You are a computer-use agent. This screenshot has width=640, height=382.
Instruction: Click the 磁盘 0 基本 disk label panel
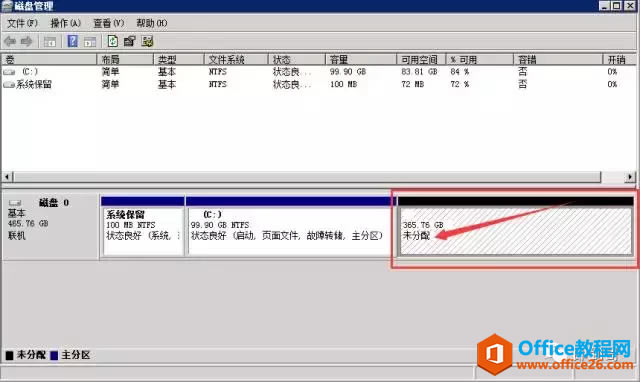(50, 227)
